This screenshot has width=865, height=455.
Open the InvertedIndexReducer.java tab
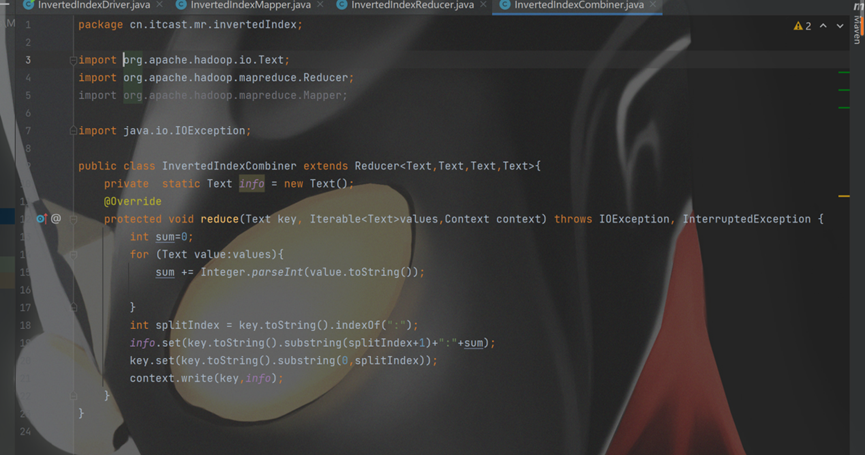click(412, 5)
